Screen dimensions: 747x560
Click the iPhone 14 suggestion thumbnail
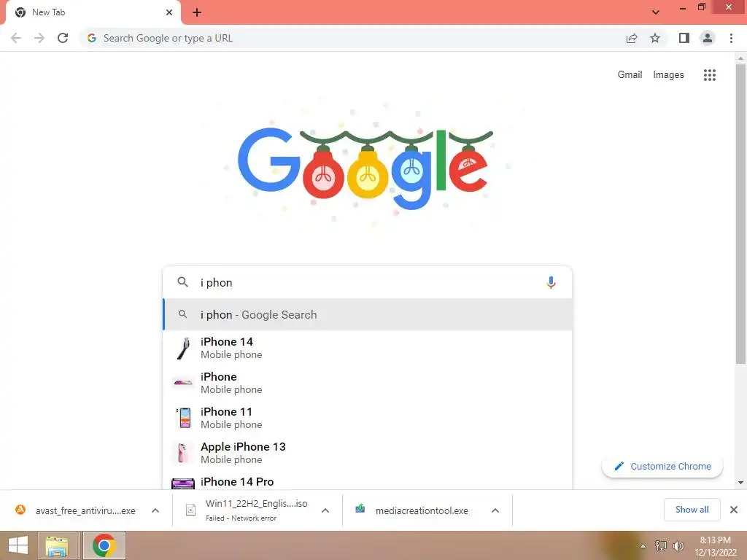coord(183,348)
